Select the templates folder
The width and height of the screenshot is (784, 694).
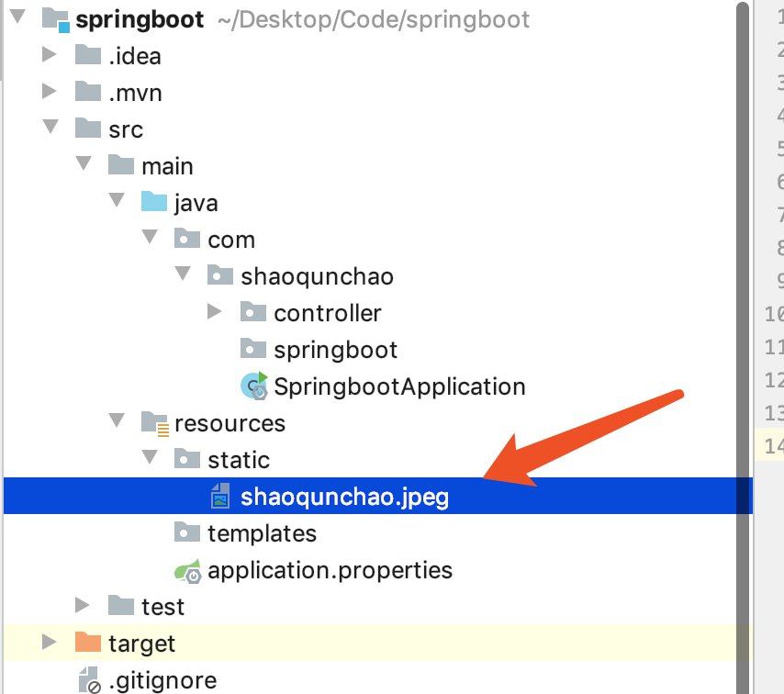point(262,532)
